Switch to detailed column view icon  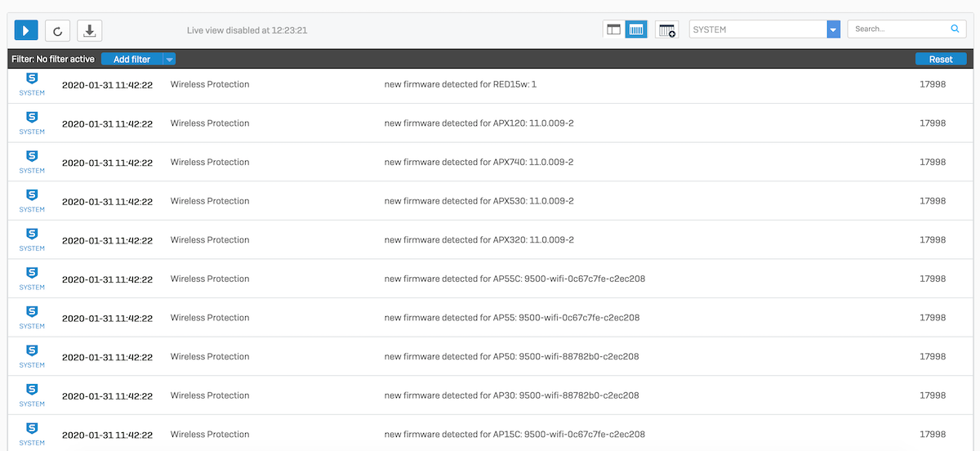click(636, 29)
